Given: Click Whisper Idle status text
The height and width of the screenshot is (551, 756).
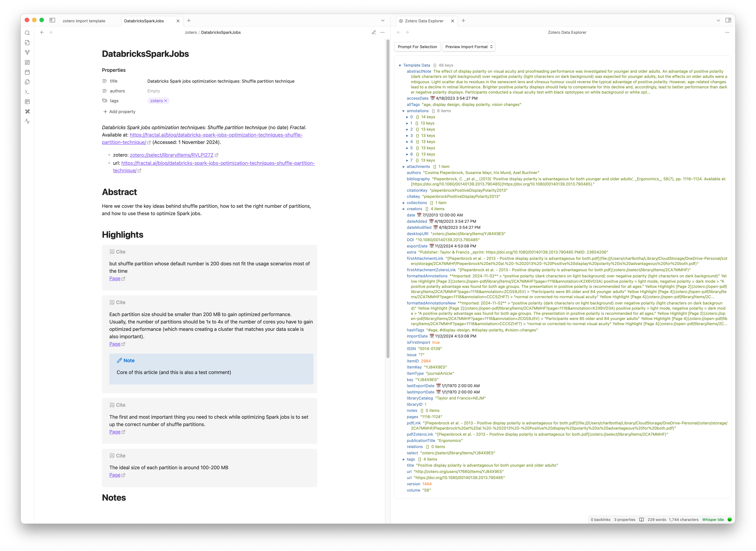Looking at the screenshot, I should (x=713, y=520).
